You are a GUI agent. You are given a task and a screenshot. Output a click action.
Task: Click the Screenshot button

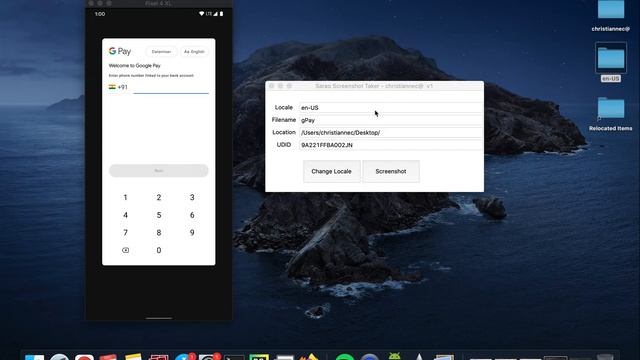[x=391, y=171]
